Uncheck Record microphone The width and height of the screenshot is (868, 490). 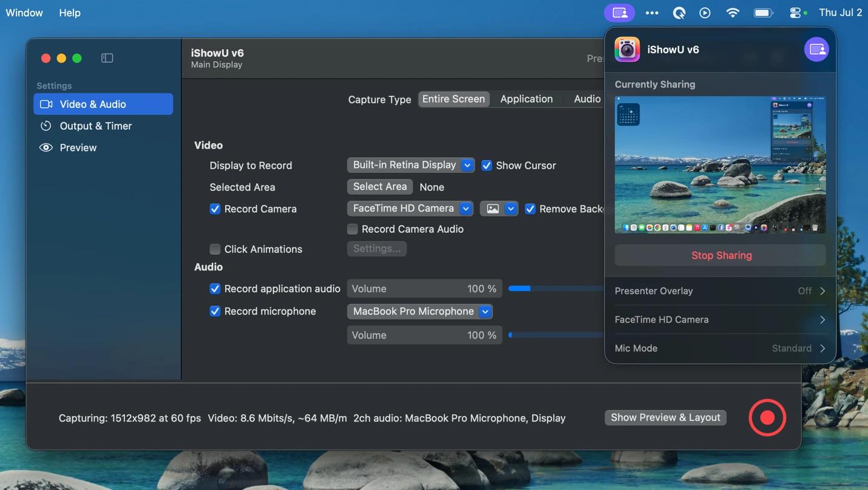[215, 311]
